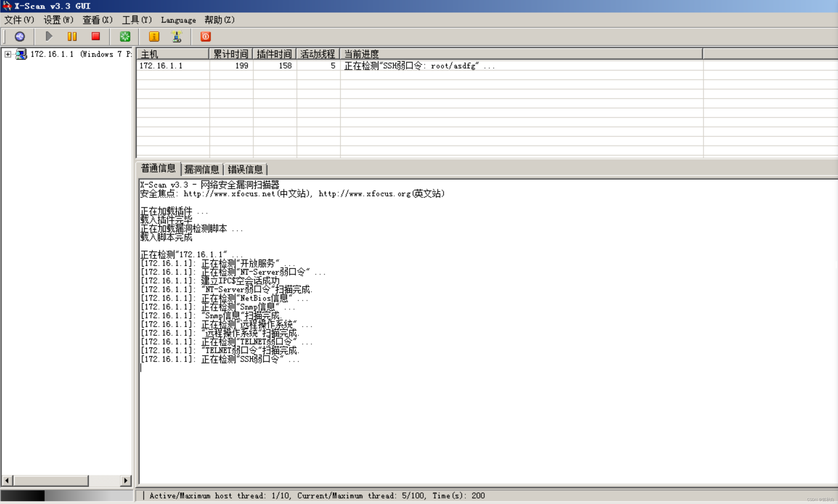Click progress text SSH弱口令: root/asdfg

(x=420, y=66)
